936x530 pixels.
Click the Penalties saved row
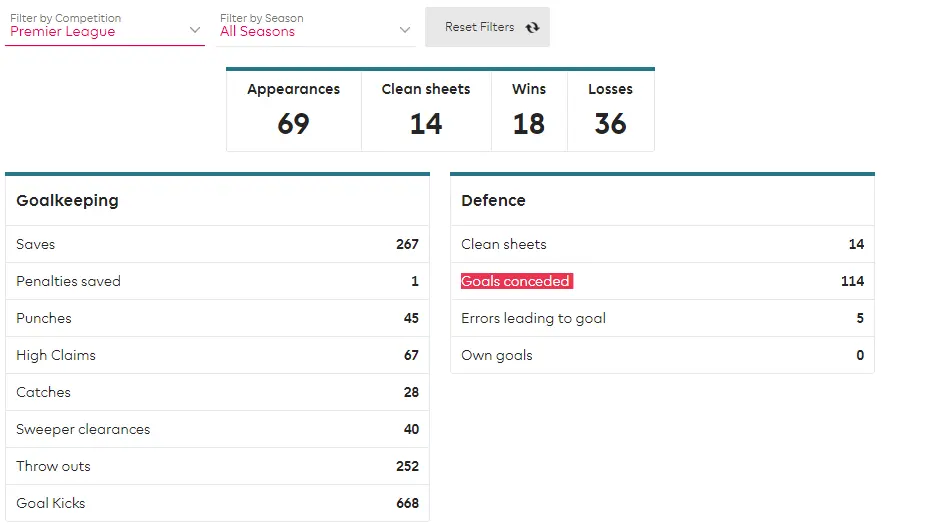[217, 281]
